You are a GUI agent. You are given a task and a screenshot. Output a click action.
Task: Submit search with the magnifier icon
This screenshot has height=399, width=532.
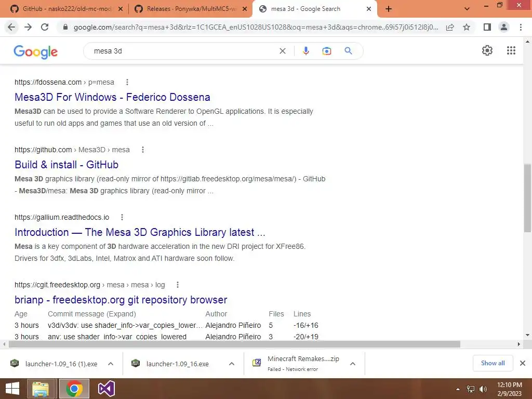coord(348,51)
